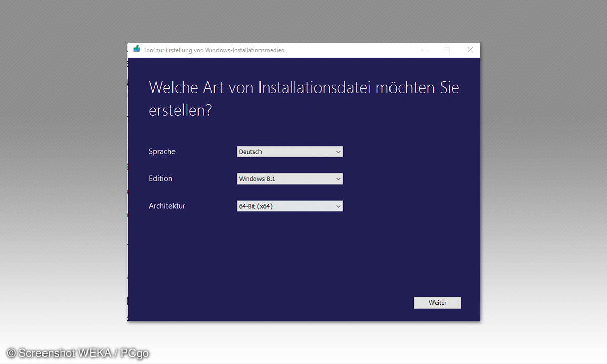
Task: Click the window title 'Tool zur Erstellung von Windows-Installationsmedien'
Action: pos(214,50)
